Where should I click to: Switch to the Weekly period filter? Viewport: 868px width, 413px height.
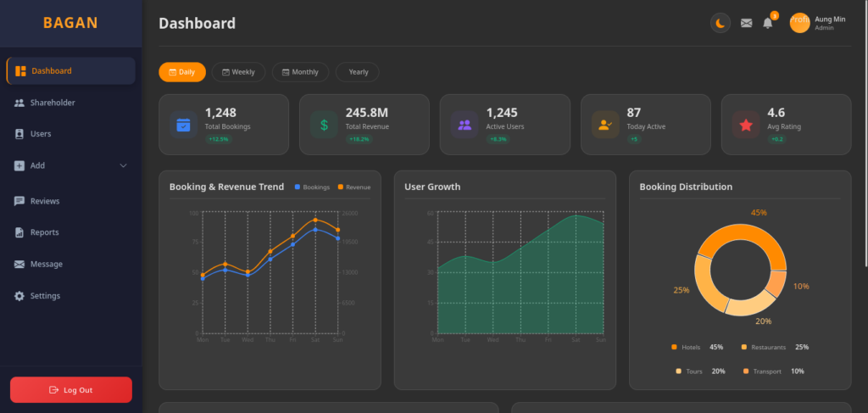point(238,72)
